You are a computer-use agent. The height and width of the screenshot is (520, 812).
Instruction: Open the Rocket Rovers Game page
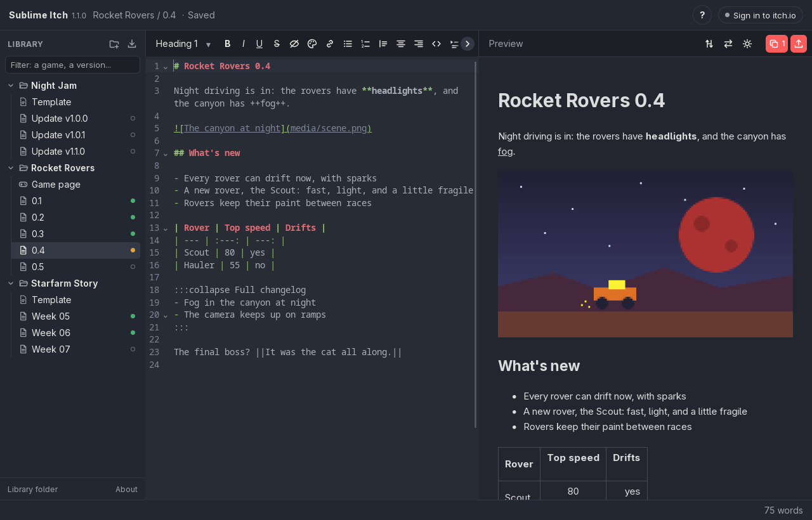(x=76, y=185)
